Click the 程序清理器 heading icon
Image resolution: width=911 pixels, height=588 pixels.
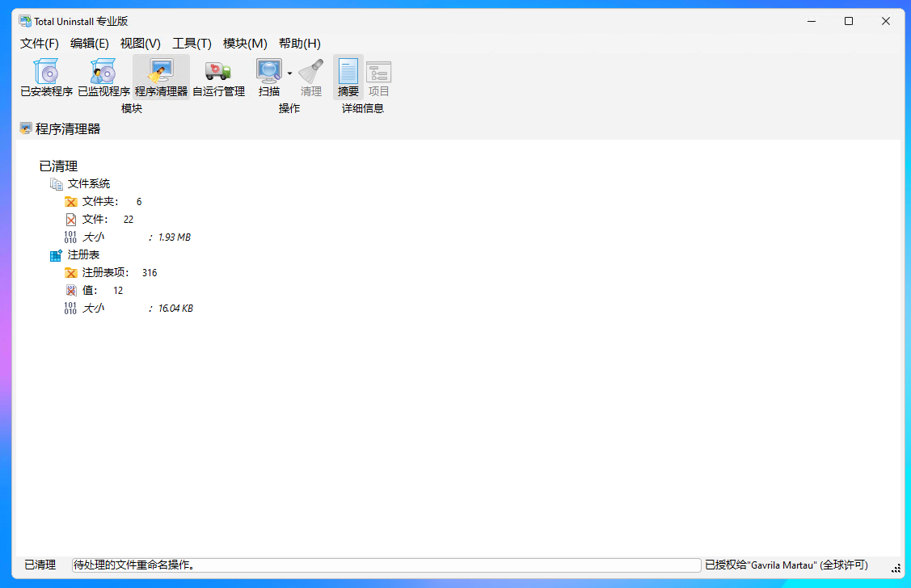[26, 128]
